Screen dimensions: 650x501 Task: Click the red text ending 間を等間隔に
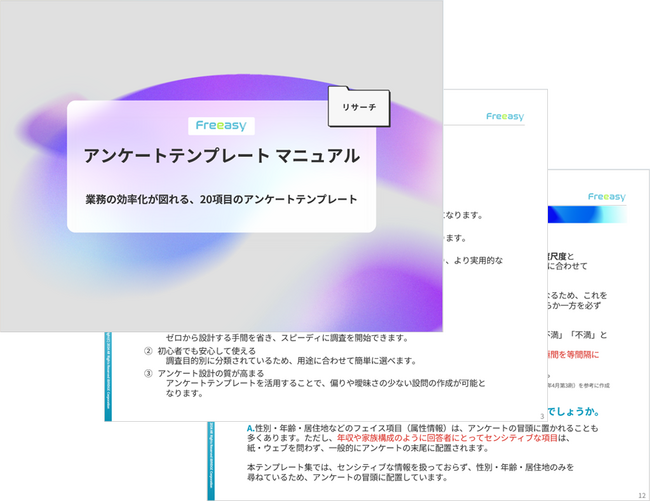[590, 353]
